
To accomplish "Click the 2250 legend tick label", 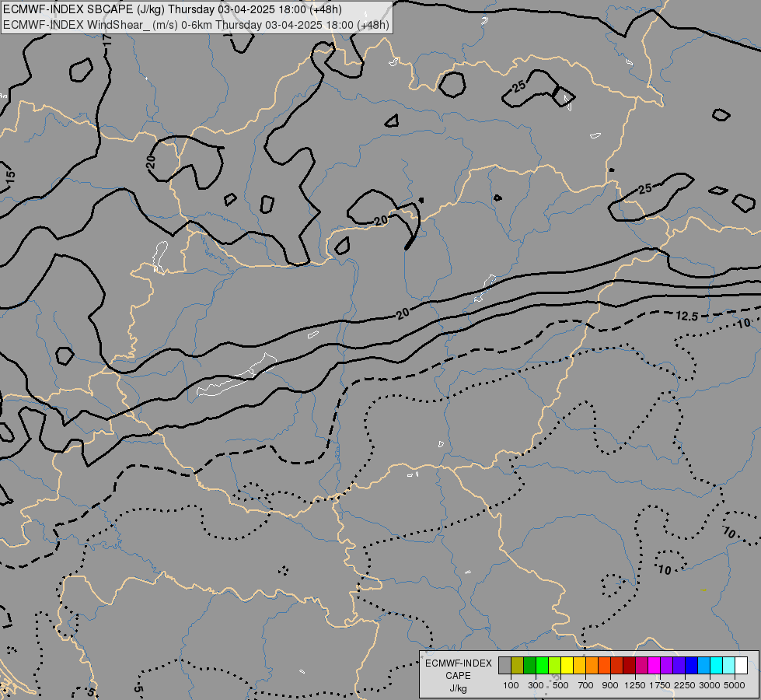I will [685, 685].
